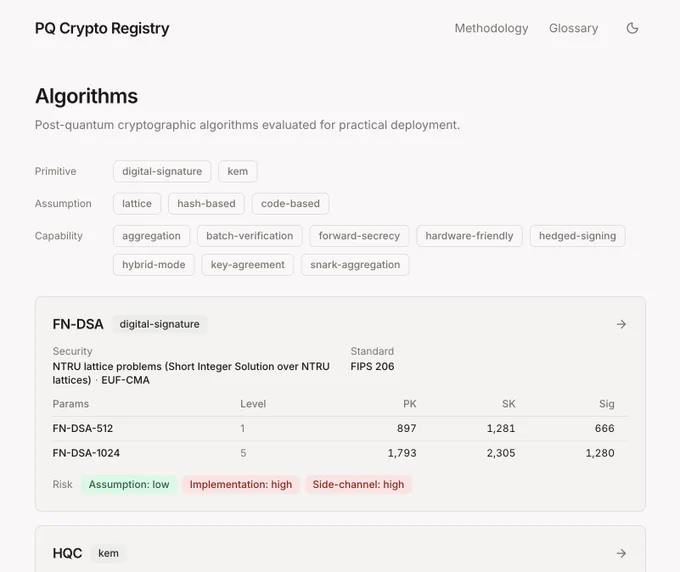This screenshot has width=680, height=572.
Task: Toggle digital-signature primitive filter
Action: (x=162, y=171)
